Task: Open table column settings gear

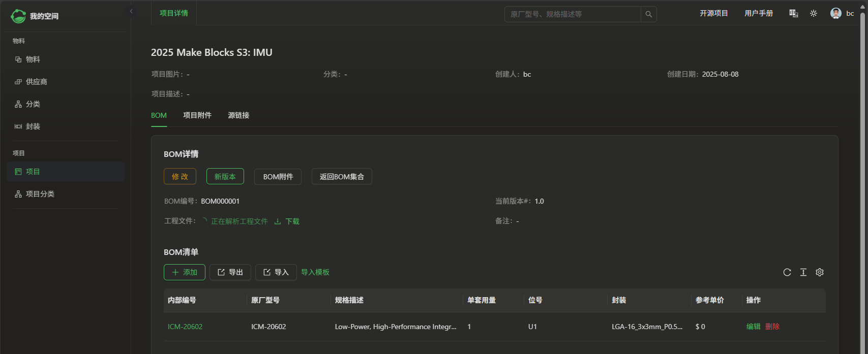Action: click(x=820, y=272)
